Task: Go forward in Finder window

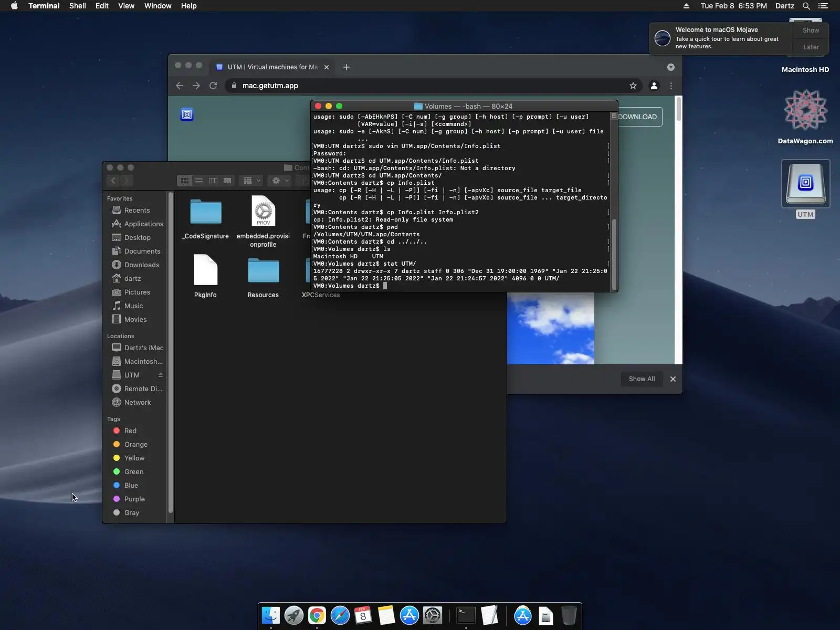Action: (127, 181)
